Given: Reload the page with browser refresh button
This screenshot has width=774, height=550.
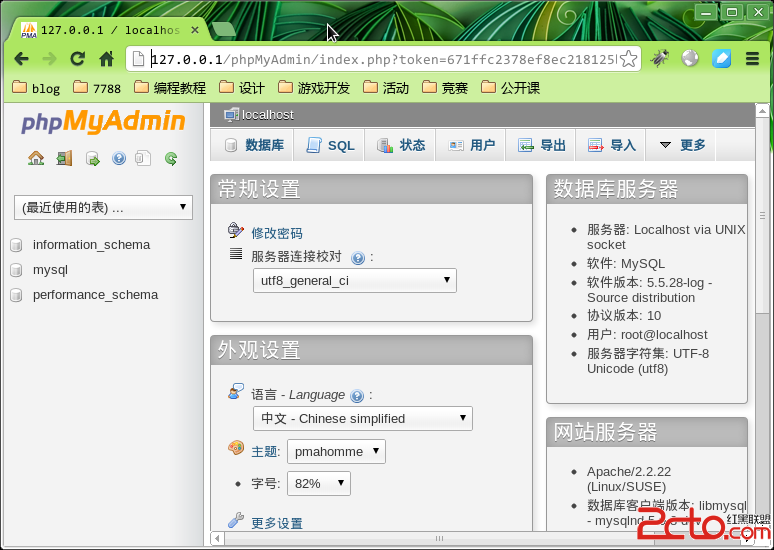Looking at the screenshot, I should [77, 59].
